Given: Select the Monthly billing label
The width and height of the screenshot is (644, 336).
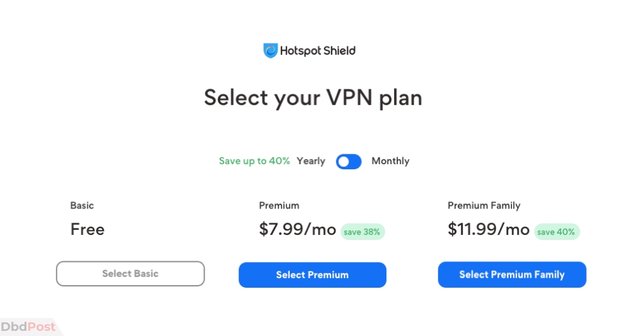Looking at the screenshot, I should coord(390,161).
